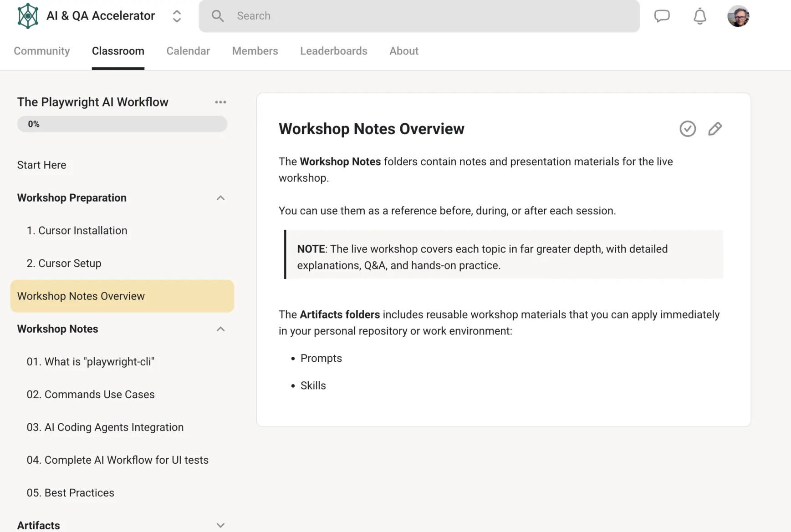Open lesson 05. Best Practices
The width and height of the screenshot is (791, 532).
pos(71,493)
